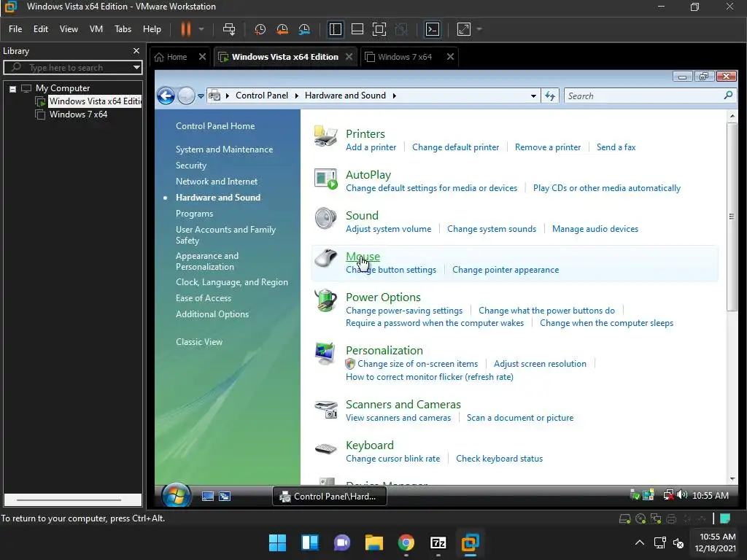Open the AutoPlay icon

pos(326,179)
